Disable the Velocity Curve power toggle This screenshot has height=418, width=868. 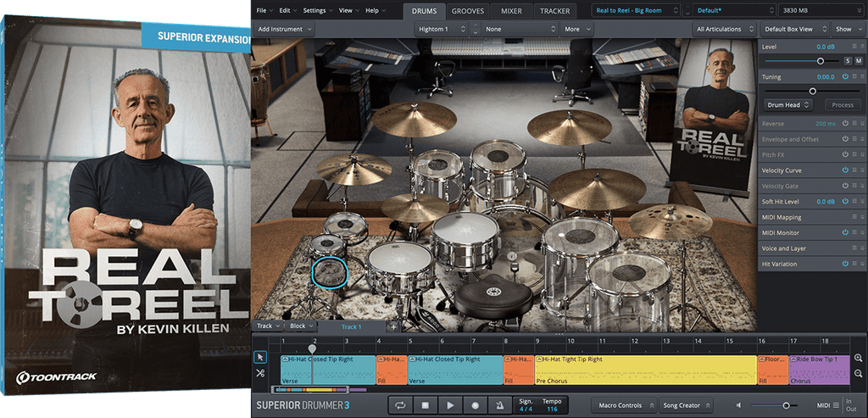pos(845,170)
